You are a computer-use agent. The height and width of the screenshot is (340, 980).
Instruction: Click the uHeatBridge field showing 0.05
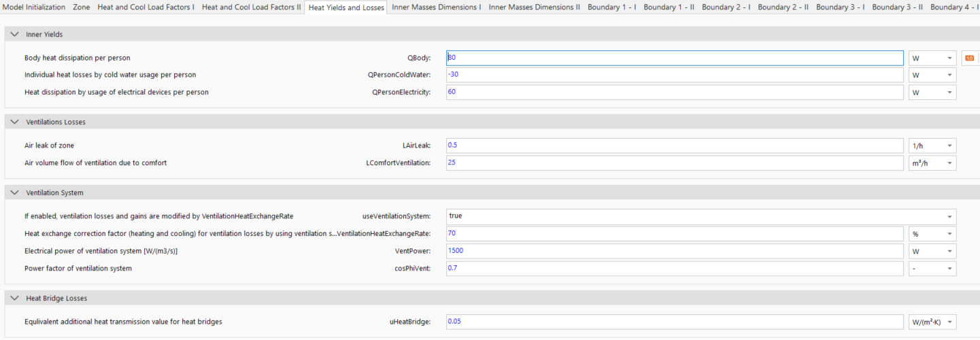pos(675,322)
